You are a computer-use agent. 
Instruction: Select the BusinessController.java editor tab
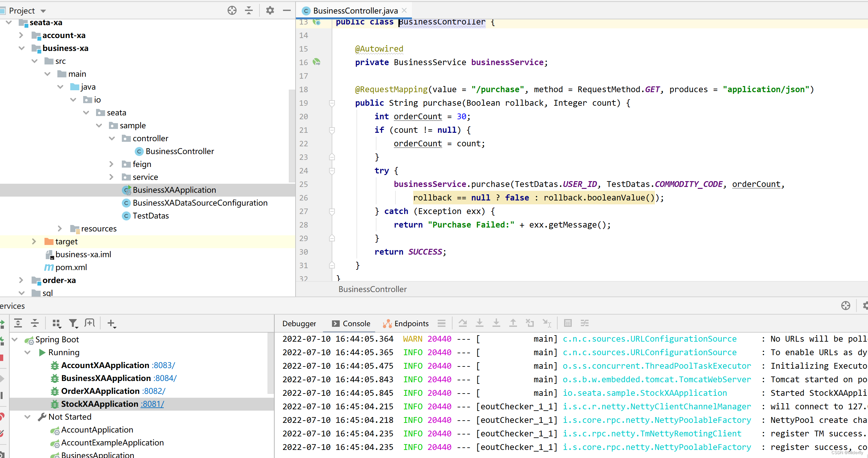pyautogui.click(x=354, y=10)
